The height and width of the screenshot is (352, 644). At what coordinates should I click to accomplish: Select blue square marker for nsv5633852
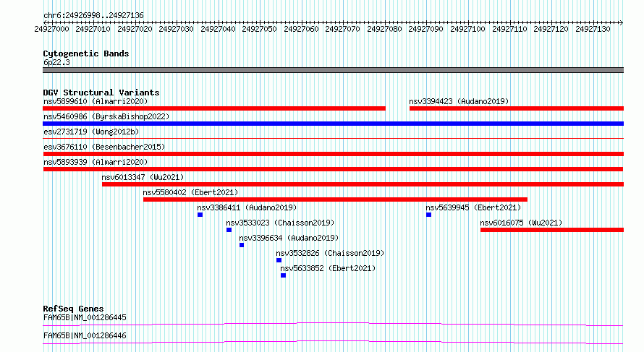283,275
